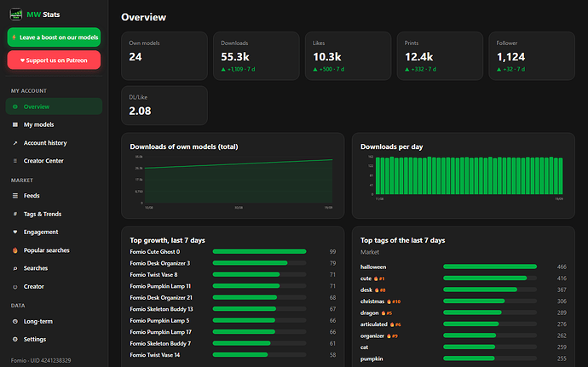Click the green up-arrow under Downloads
This screenshot has width=588, height=367.
click(x=223, y=69)
